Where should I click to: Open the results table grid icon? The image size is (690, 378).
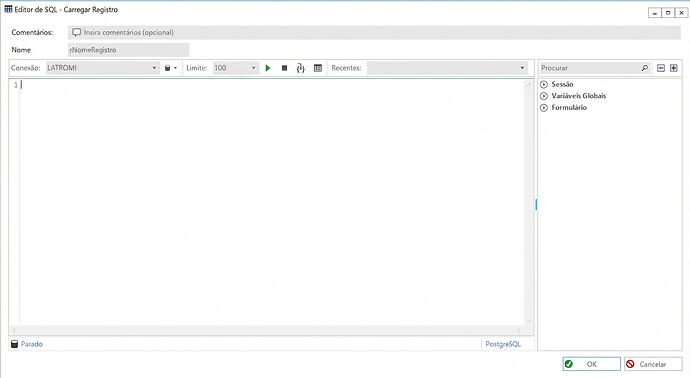tap(318, 68)
